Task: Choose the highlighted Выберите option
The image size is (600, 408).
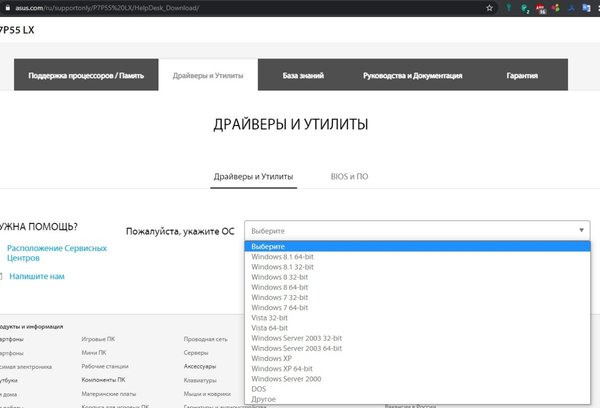Action: coord(417,246)
